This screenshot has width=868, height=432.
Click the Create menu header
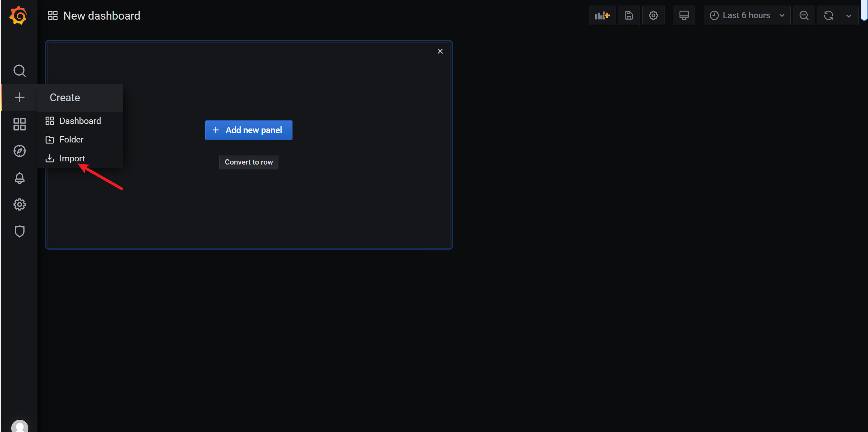80,98
